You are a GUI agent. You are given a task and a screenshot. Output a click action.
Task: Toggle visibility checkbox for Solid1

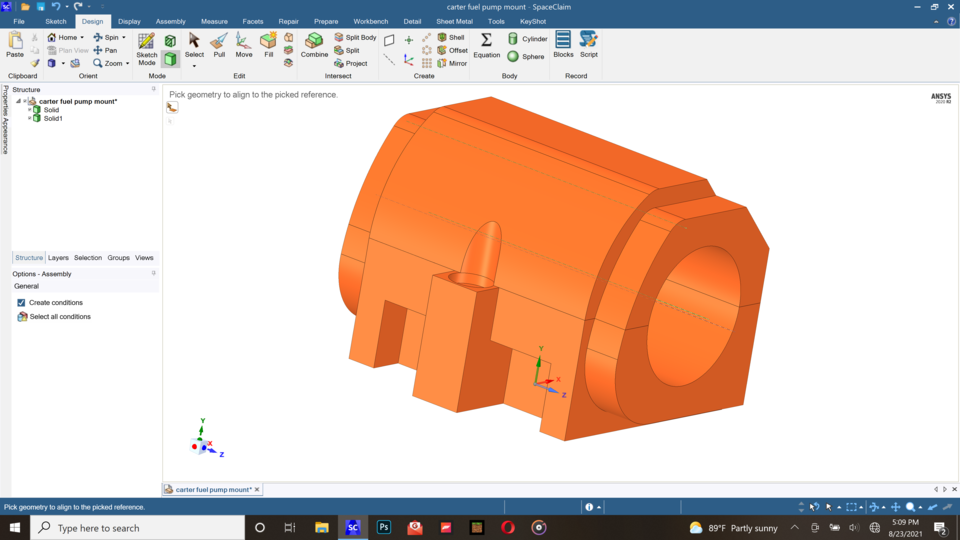coord(30,118)
